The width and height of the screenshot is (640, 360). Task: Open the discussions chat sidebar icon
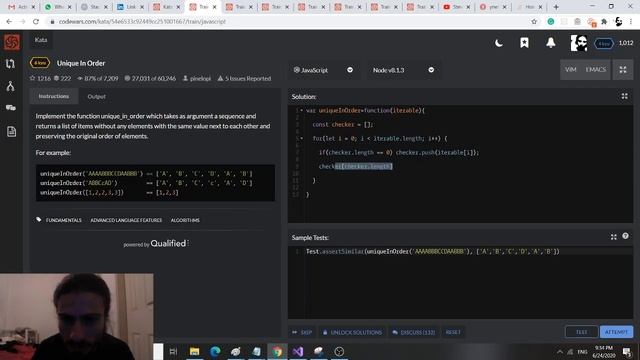click(11, 108)
